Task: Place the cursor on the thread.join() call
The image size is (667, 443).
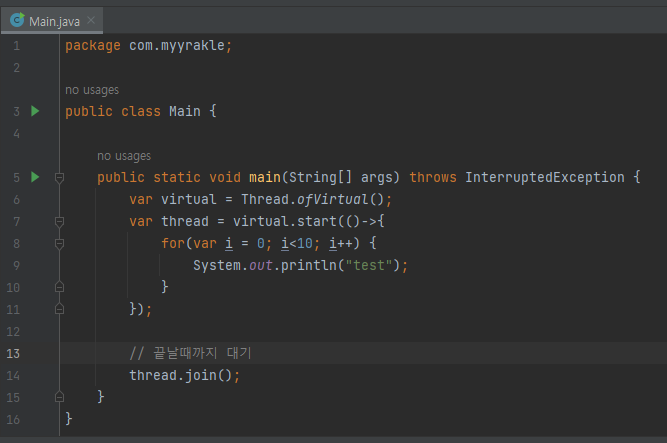Action: tap(184, 375)
